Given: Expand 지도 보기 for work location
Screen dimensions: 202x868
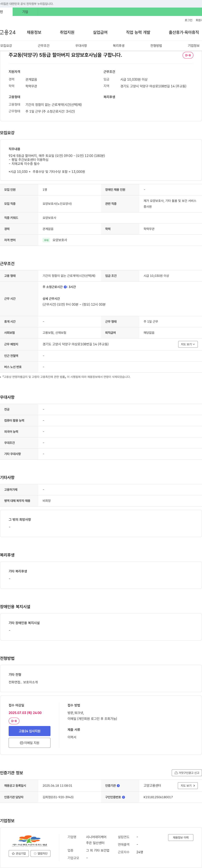Looking at the screenshot, I should click(x=188, y=344).
